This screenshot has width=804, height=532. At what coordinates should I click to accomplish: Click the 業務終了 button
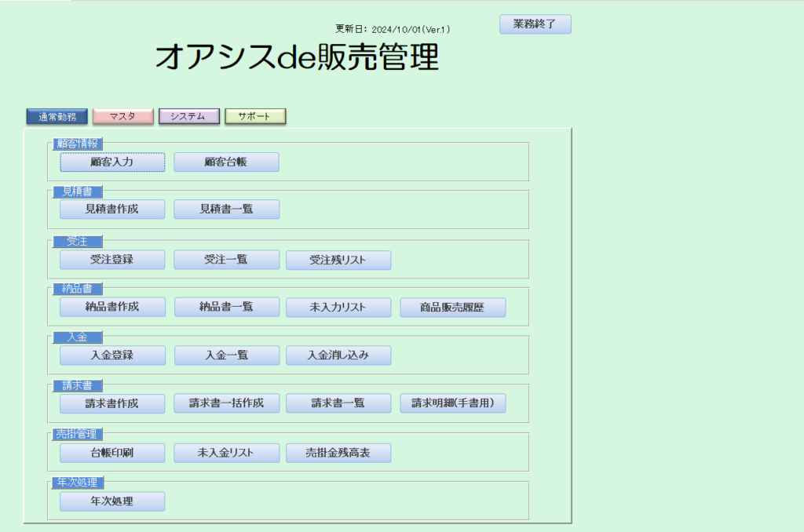pos(535,24)
